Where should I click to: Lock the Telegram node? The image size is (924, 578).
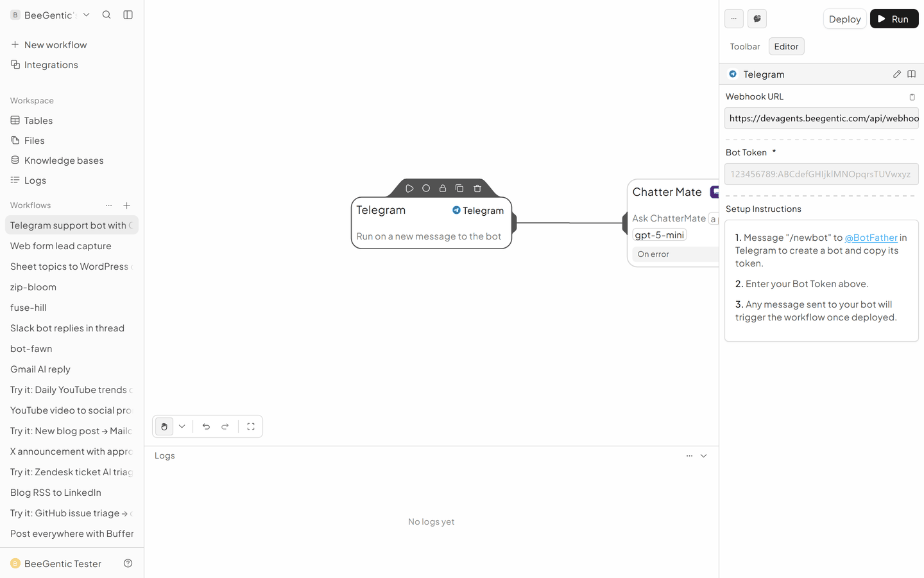pos(443,188)
